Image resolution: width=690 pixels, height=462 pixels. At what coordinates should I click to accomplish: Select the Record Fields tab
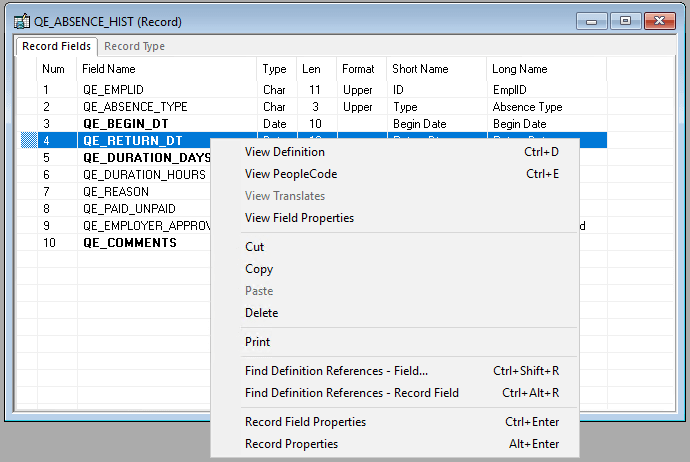point(56,46)
